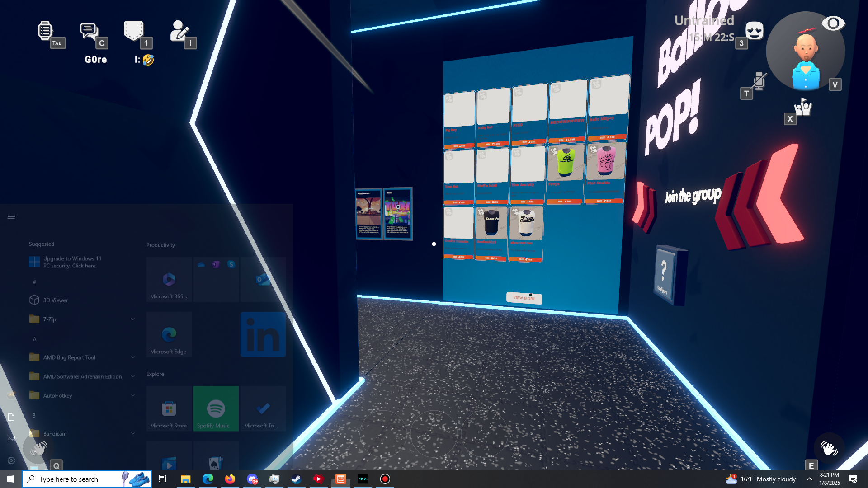This screenshot has width=868, height=488.
Task: Click Upgrade to Windows 11 suggestion
Action: (x=72, y=262)
